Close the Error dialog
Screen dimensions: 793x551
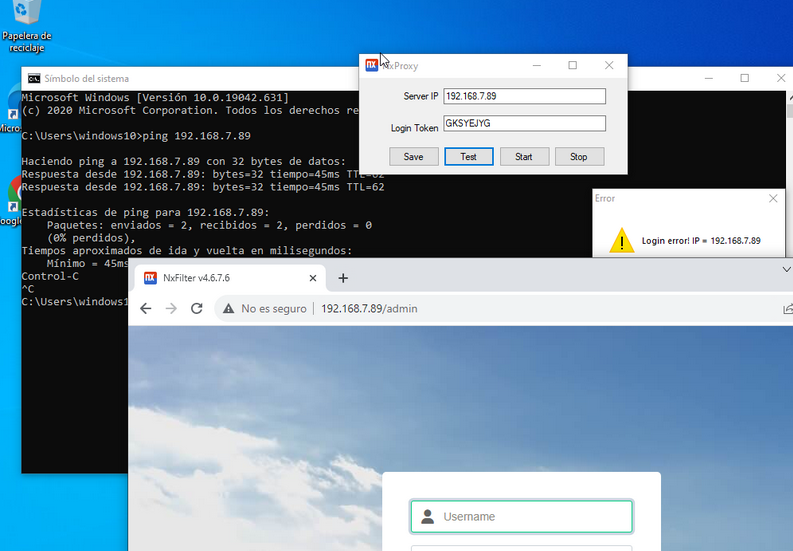click(773, 199)
